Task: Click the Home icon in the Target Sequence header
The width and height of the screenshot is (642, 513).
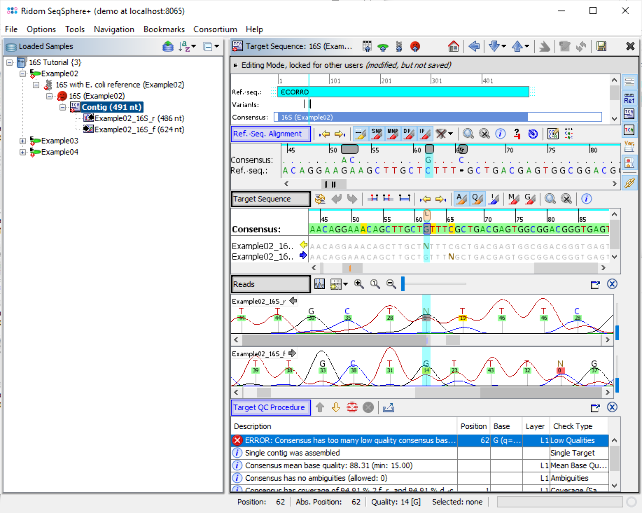Action: point(453,46)
